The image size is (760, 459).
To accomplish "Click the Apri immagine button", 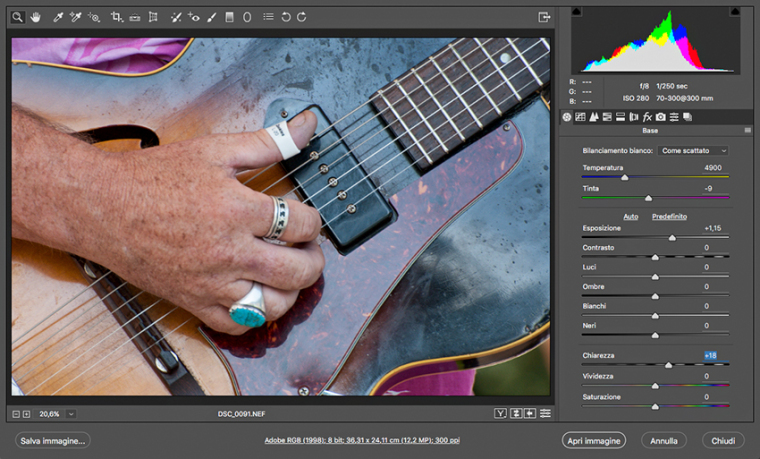I will coord(594,440).
